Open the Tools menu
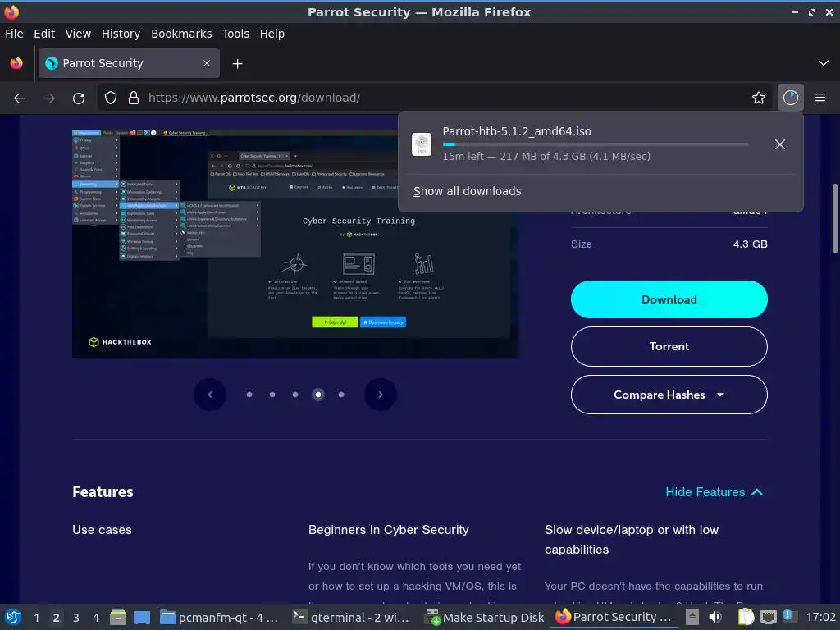Viewport: 840px width, 630px height. [x=235, y=34]
